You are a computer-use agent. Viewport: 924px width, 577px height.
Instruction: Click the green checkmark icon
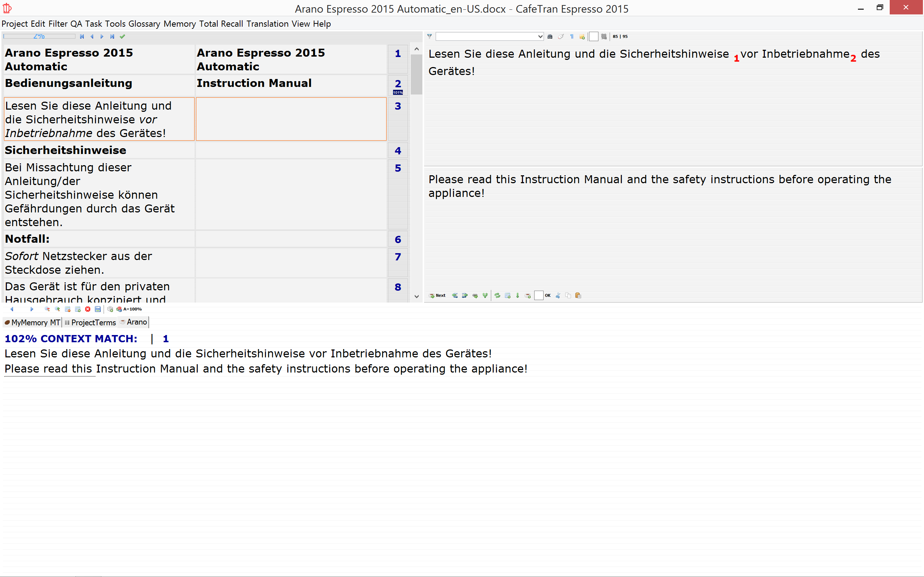[122, 37]
